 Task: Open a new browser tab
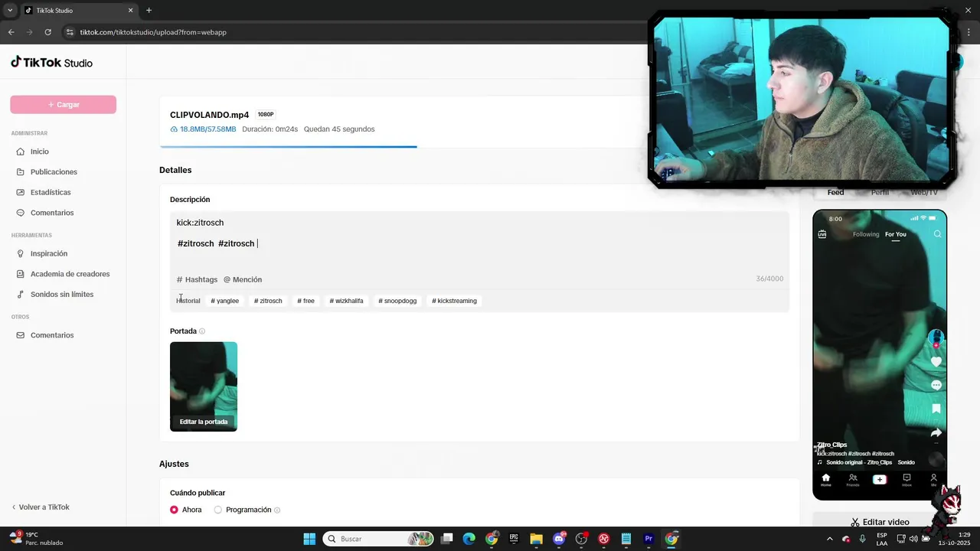pos(149,11)
